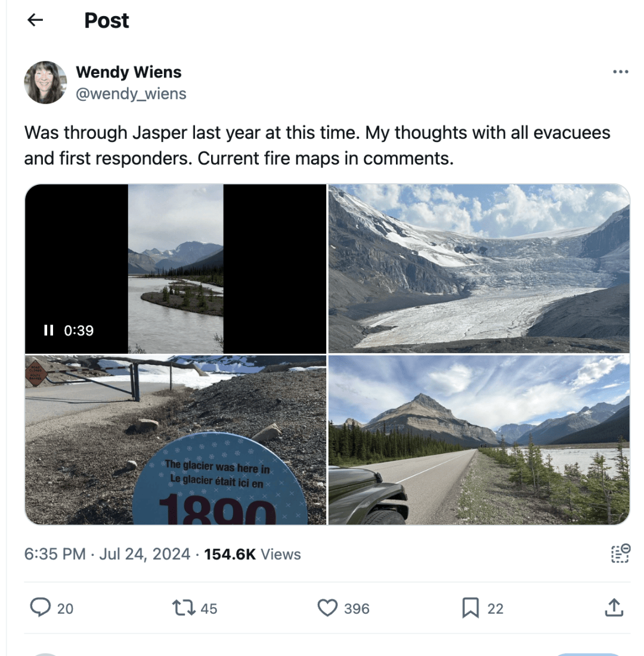This screenshot has height=656, width=644.
Task: Like the post with the heart icon
Action: click(x=327, y=608)
